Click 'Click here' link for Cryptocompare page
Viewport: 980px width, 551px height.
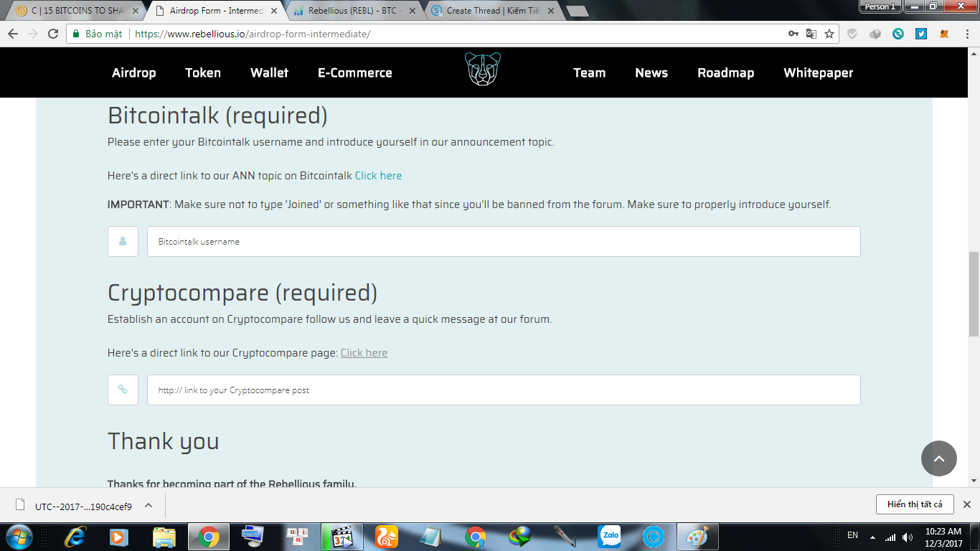tap(364, 353)
